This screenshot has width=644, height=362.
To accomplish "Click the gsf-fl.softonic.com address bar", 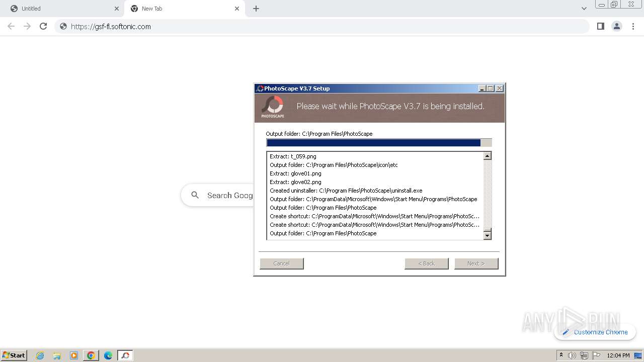I will pos(322,26).
